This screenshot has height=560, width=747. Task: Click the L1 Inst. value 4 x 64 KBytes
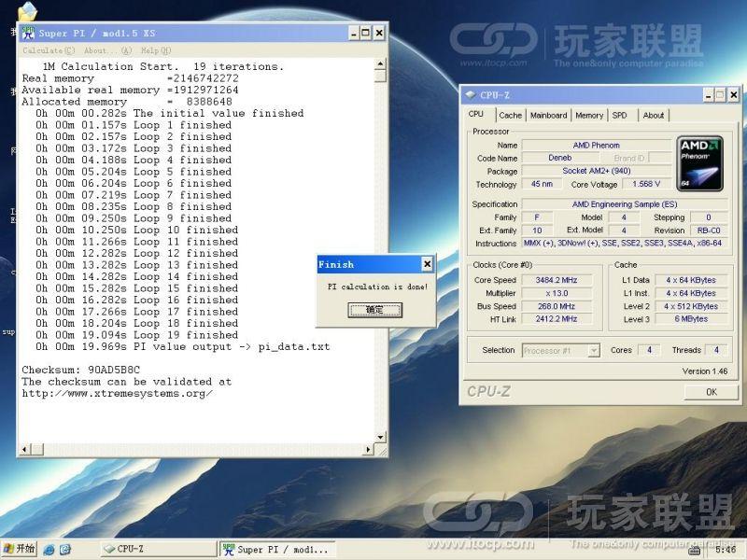691,293
